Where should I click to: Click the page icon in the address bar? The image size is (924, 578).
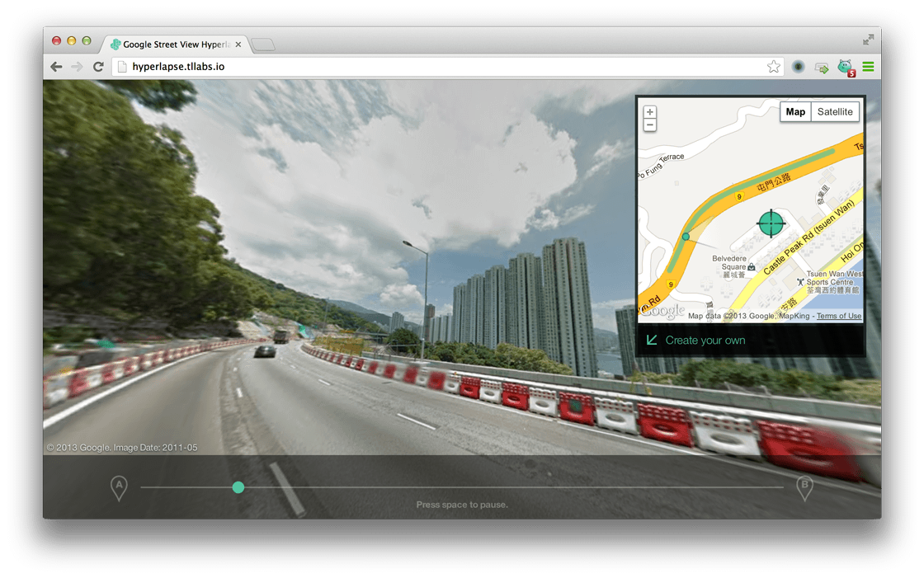pos(122,67)
